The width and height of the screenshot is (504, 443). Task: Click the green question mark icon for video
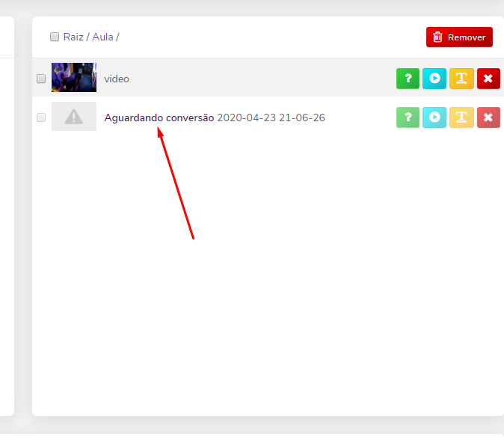tap(408, 79)
